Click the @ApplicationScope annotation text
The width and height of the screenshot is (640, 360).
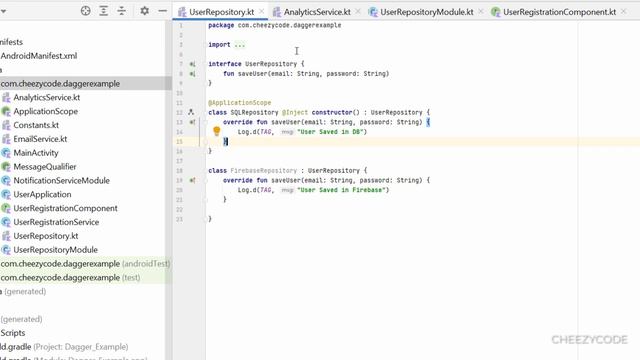(x=240, y=103)
